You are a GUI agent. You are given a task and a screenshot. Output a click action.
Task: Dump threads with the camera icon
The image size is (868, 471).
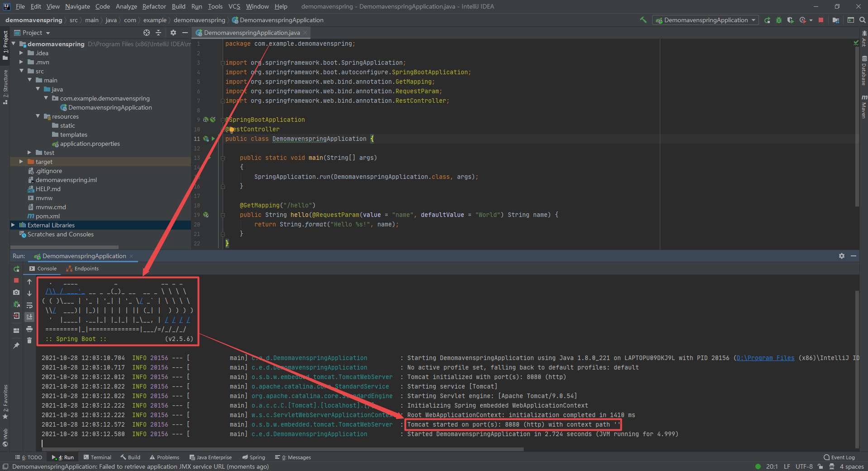16,293
